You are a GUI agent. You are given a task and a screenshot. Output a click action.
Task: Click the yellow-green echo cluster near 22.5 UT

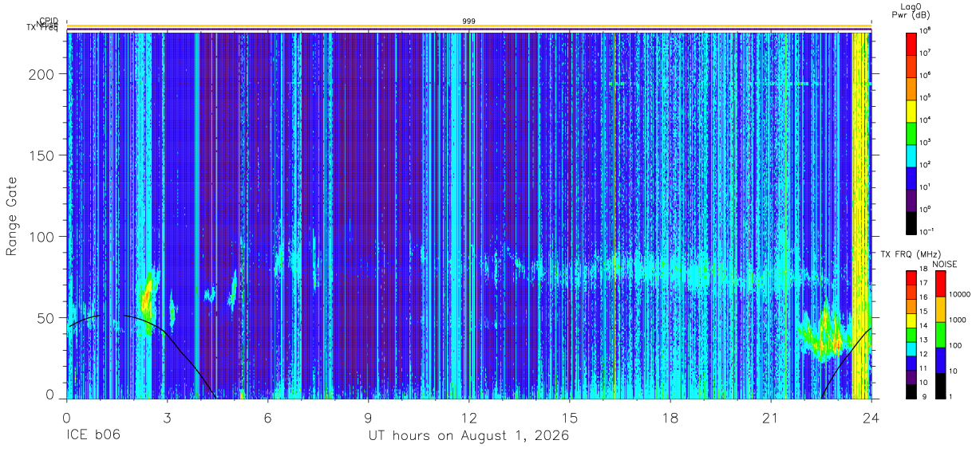click(x=824, y=336)
